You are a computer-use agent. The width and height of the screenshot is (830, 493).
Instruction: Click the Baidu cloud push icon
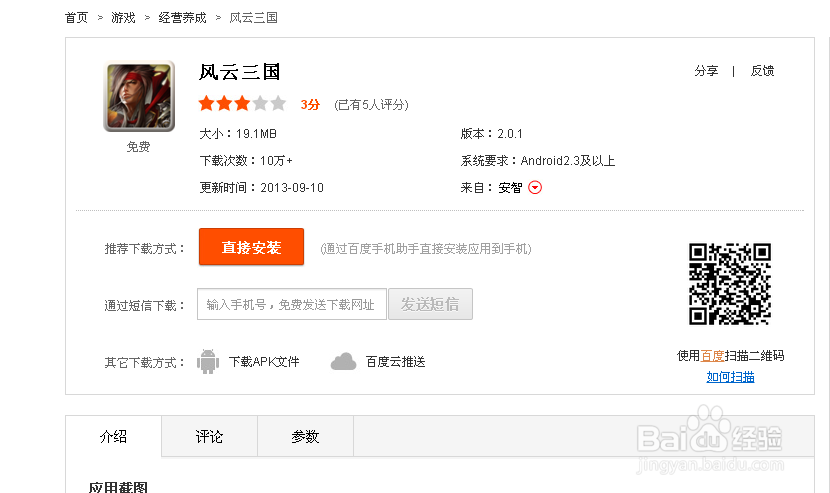(x=344, y=362)
